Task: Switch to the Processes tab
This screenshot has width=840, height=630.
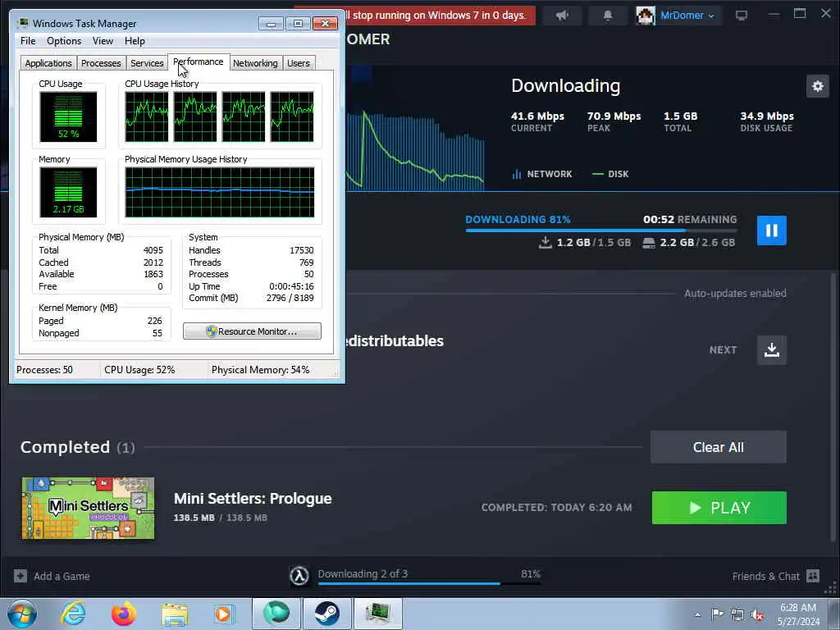Action: [x=101, y=63]
